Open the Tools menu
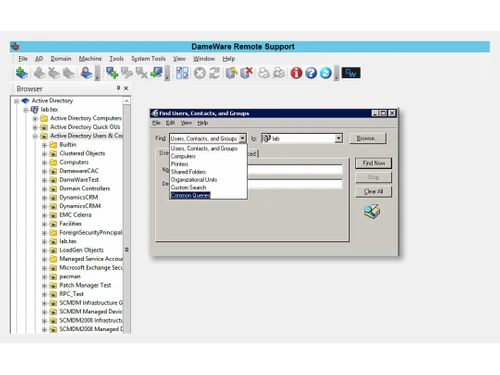The height and width of the screenshot is (375, 500). point(116,59)
